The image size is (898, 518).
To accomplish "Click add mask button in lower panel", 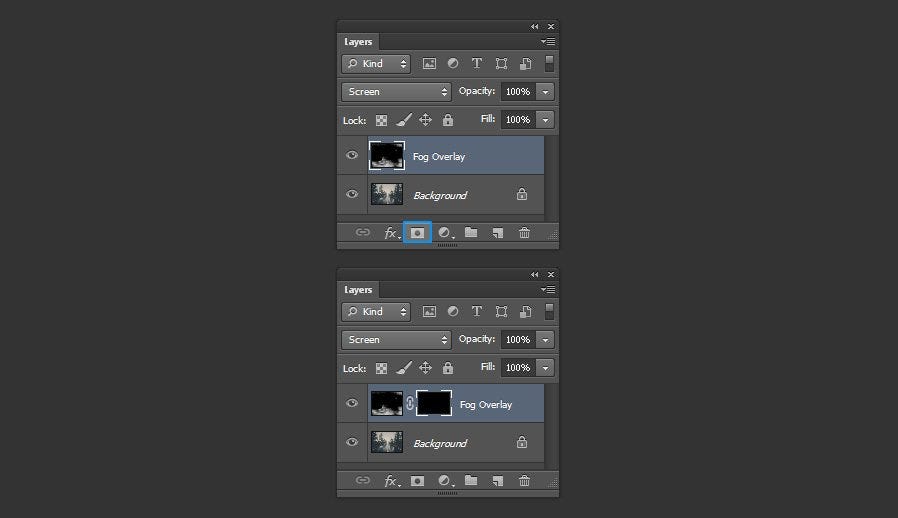I will (418, 481).
